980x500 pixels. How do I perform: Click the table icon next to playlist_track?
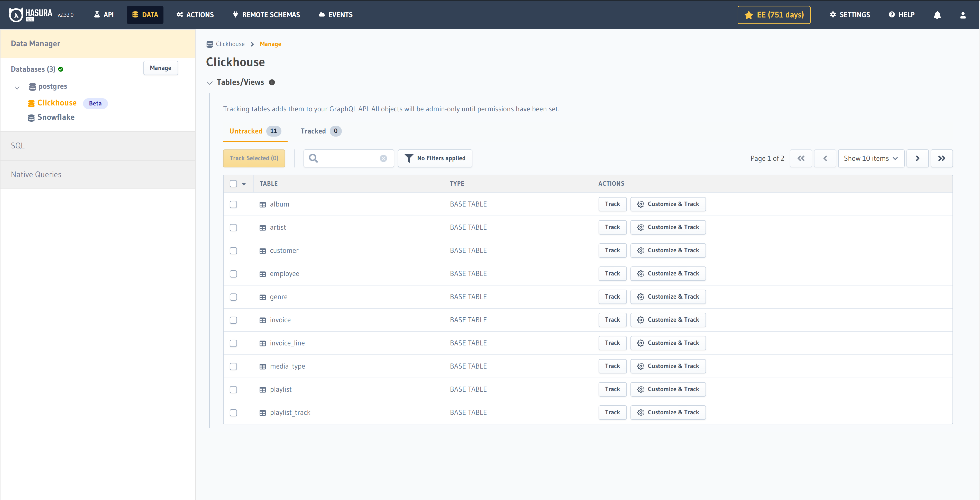pos(262,413)
